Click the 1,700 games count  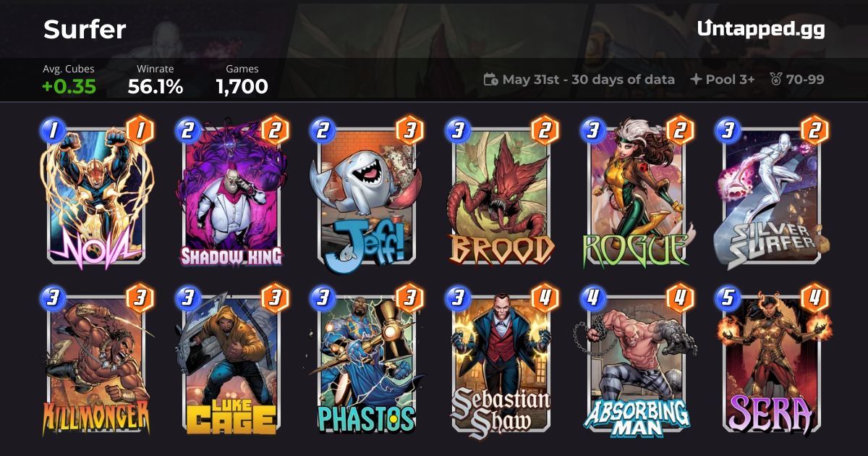(x=242, y=87)
